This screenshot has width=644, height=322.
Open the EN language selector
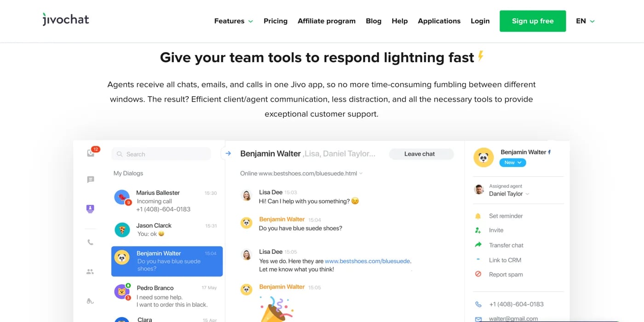[585, 21]
